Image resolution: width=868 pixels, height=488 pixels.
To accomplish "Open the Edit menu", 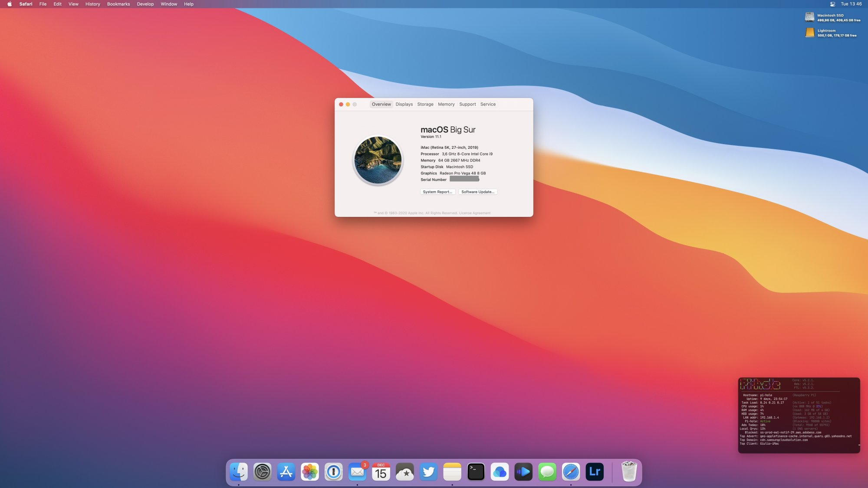I will [57, 4].
